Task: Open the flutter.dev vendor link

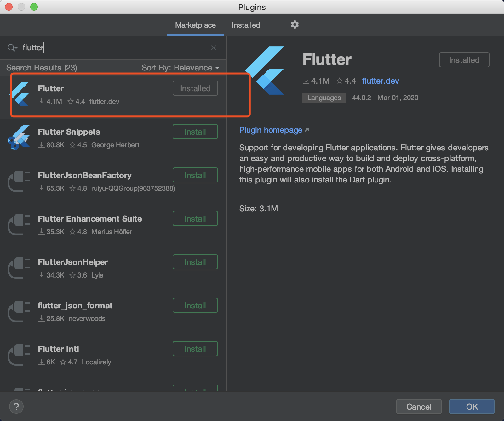Action: pos(380,81)
